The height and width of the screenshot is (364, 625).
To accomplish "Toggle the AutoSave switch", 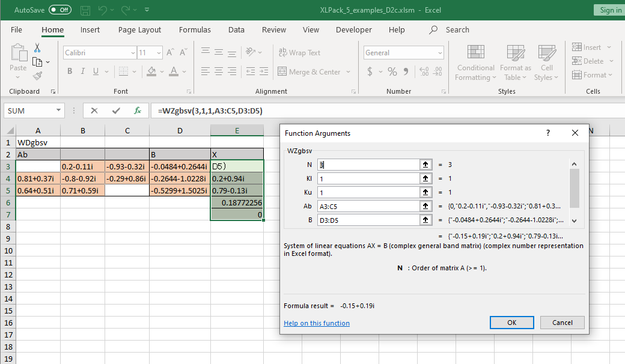I will point(59,10).
